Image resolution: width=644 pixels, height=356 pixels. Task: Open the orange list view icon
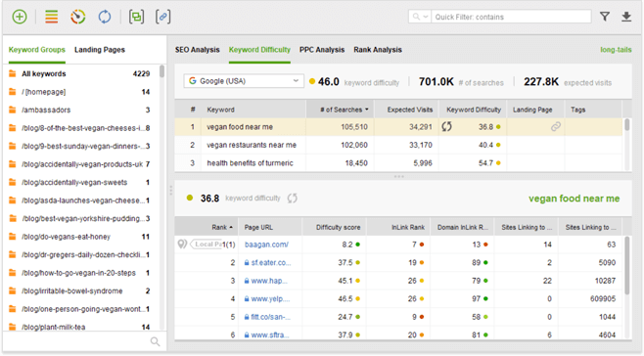coord(51,17)
